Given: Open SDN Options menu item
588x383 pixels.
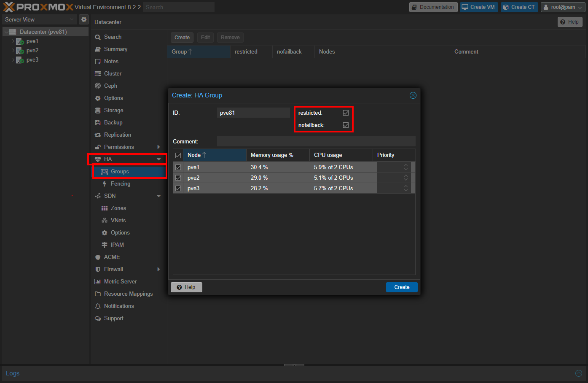Looking at the screenshot, I should click(x=129, y=233).
